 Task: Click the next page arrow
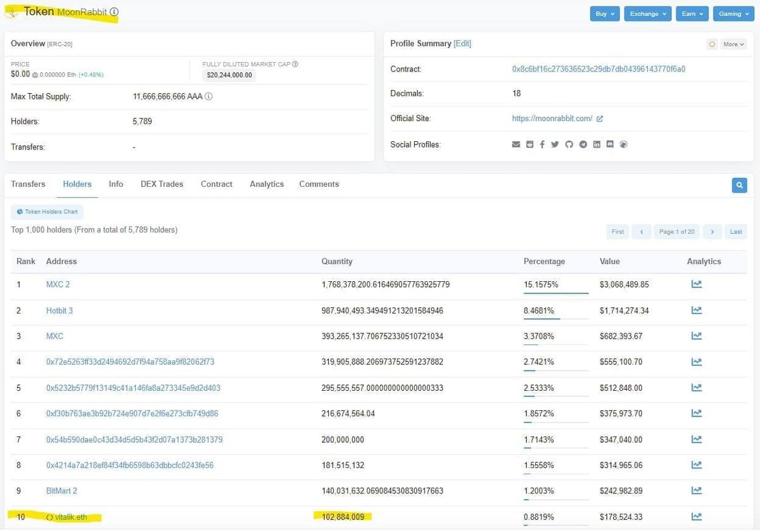click(712, 232)
